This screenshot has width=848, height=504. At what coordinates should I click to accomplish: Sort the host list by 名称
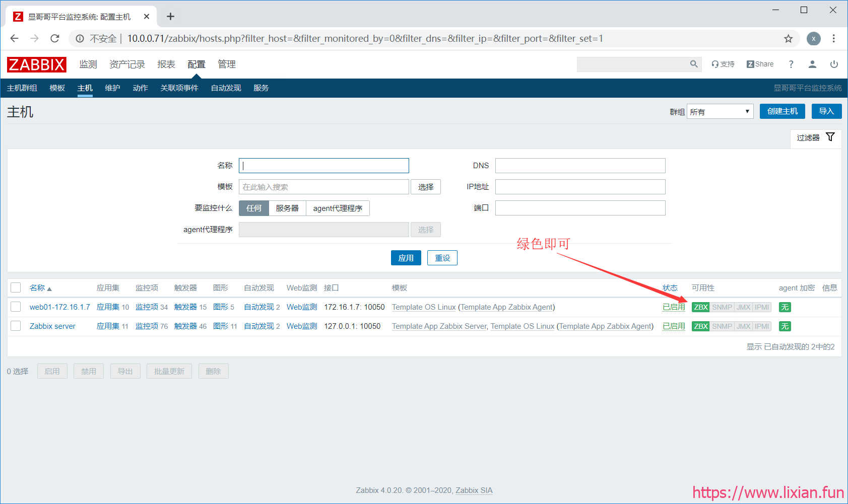point(40,288)
